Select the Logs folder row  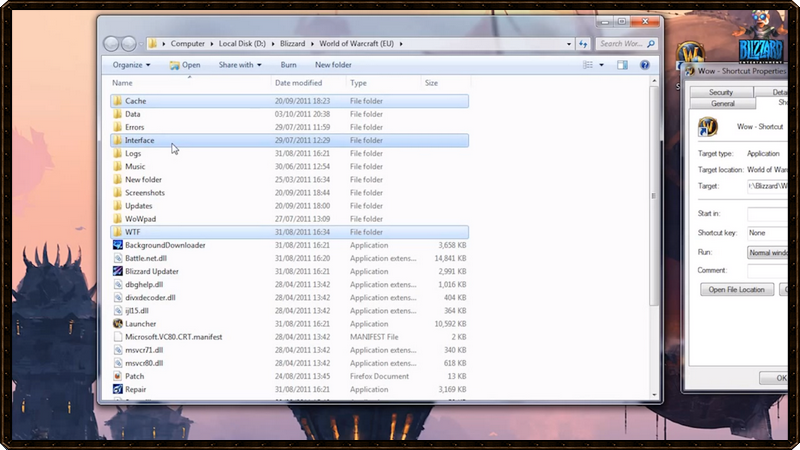(289, 154)
